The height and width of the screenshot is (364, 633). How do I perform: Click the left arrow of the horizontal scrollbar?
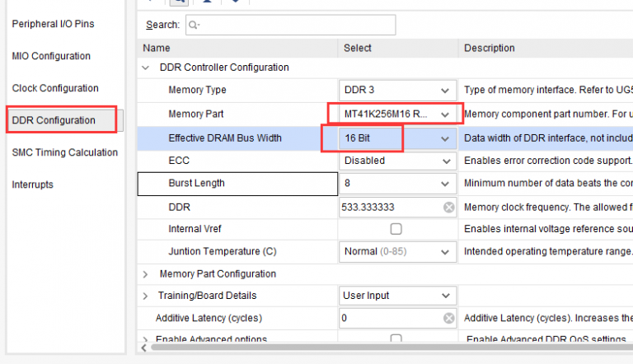point(145,347)
